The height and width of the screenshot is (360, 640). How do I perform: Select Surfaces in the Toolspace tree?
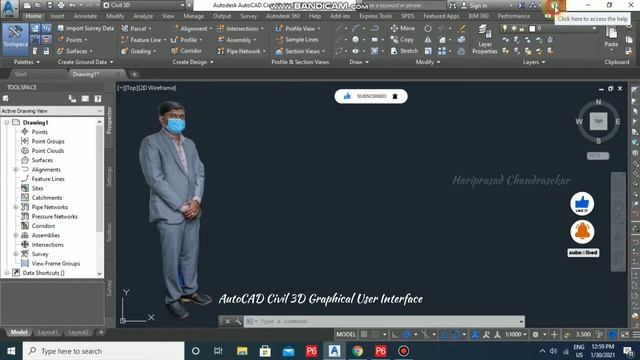(x=42, y=160)
